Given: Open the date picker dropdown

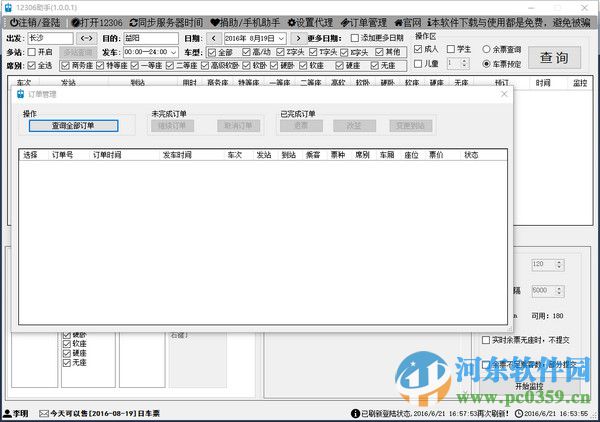Looking at the screenshot, I should 281,38.
